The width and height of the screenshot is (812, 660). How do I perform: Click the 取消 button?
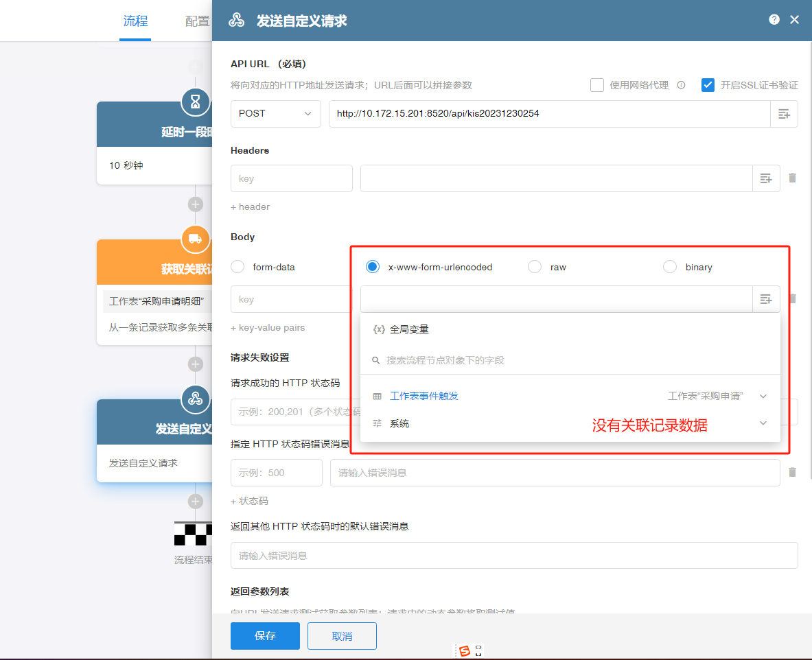coord(342,636)
